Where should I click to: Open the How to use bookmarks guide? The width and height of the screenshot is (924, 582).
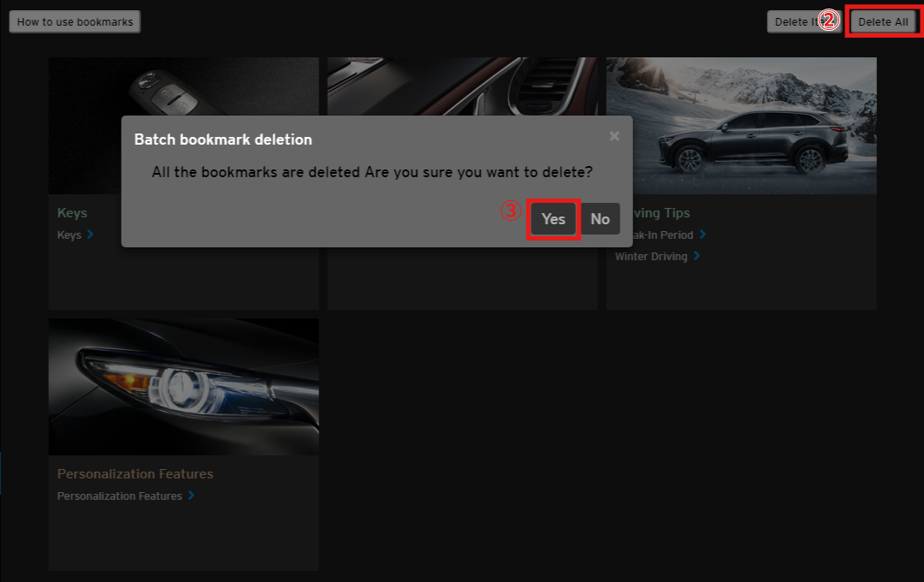point(75,22)
